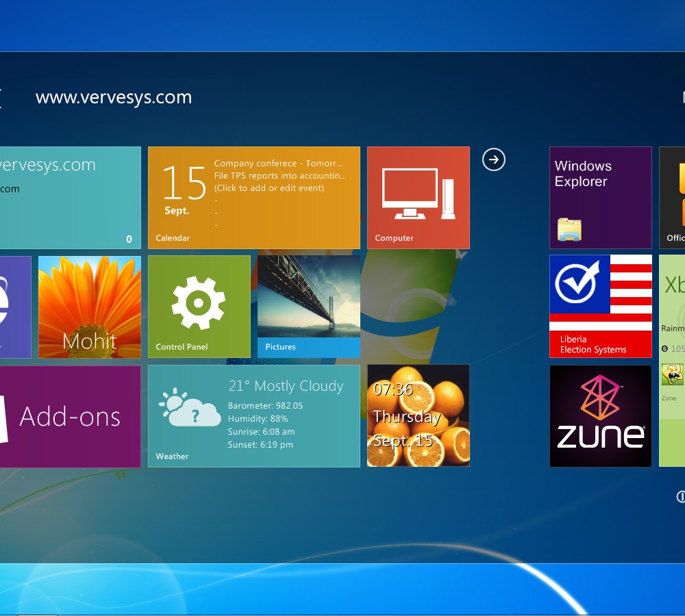Image resolution: width=685 pixels, height=616 pixels.
Task: Open the Liberia Election Systems tile
Action: coord(600,307)
